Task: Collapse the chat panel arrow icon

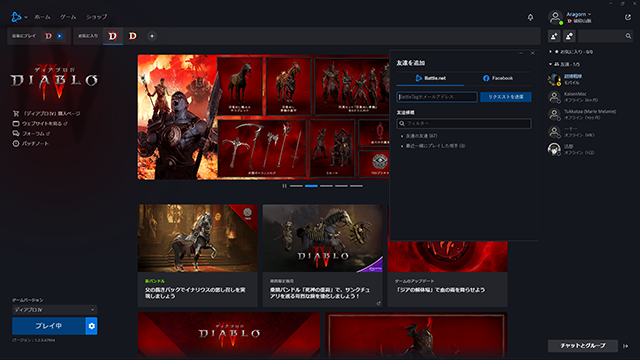Action: pyautogui.click(x=626, y=346)
